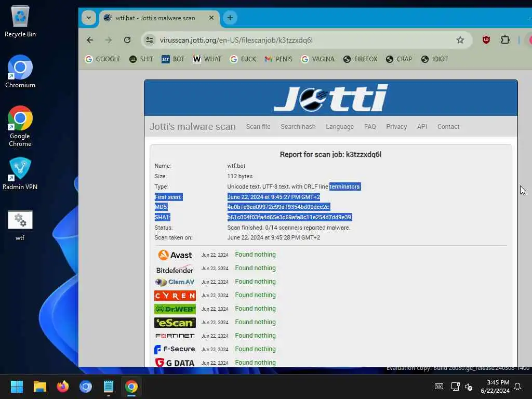
Task: View site information icon in address bar
Action: pos(150,40)
